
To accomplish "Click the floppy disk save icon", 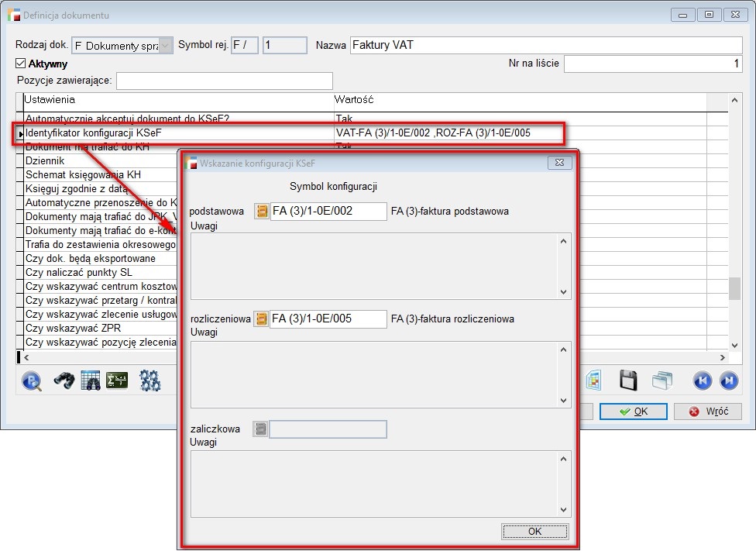I will point(628,381).
